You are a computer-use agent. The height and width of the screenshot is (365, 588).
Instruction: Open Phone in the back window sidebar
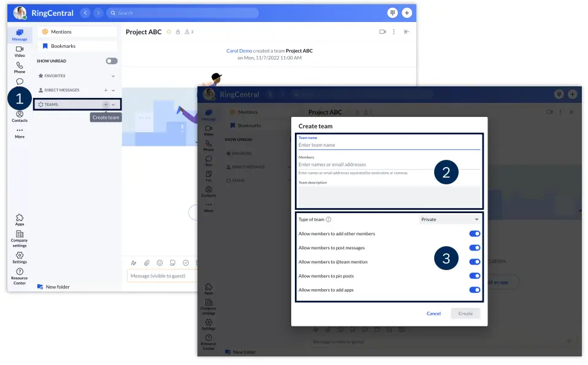coord(20,68)
